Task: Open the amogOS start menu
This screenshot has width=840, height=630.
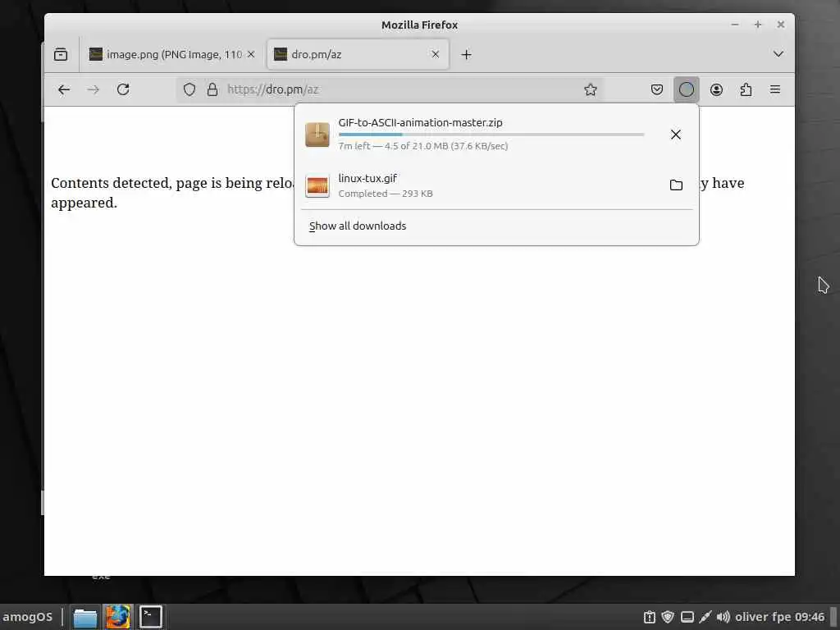Action: click(28, 617)
